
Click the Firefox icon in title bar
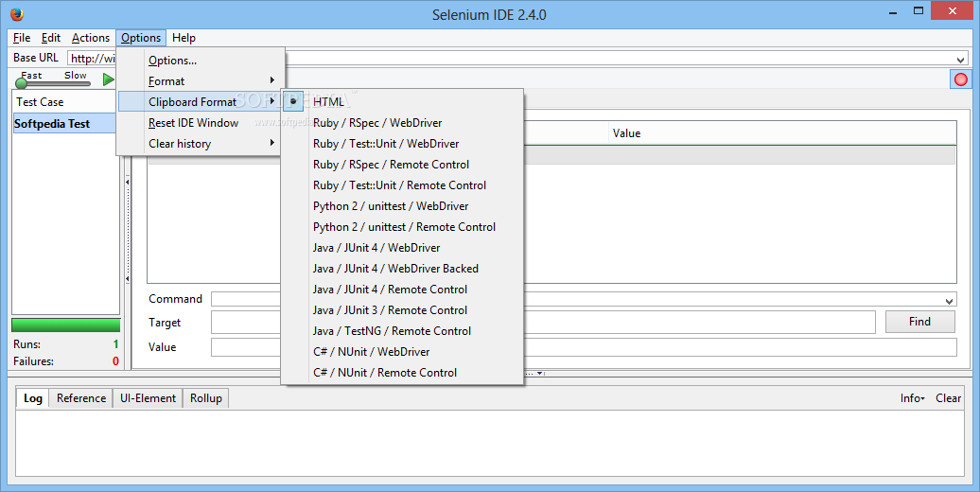click(x=17, y=14)
